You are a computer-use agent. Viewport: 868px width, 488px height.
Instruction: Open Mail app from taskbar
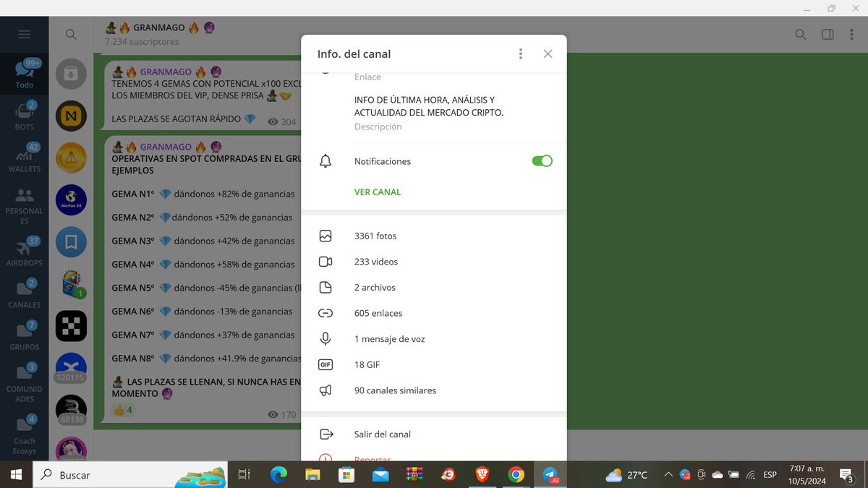(380, 475)
